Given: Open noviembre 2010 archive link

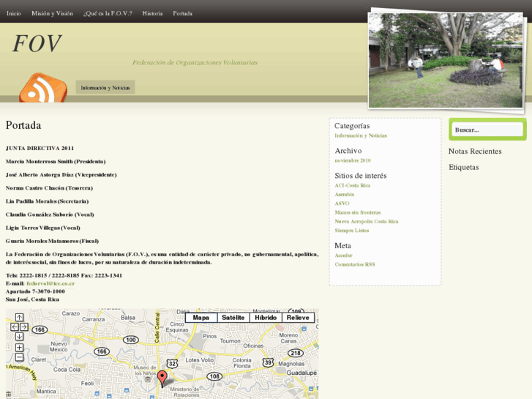Looking at the screenshot, I should (x=353, y=160).
